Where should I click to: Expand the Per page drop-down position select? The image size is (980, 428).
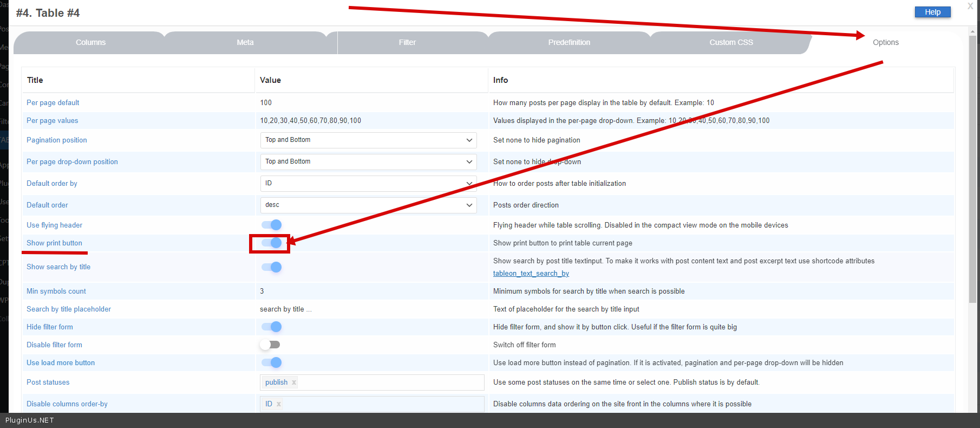pos(368,162)
